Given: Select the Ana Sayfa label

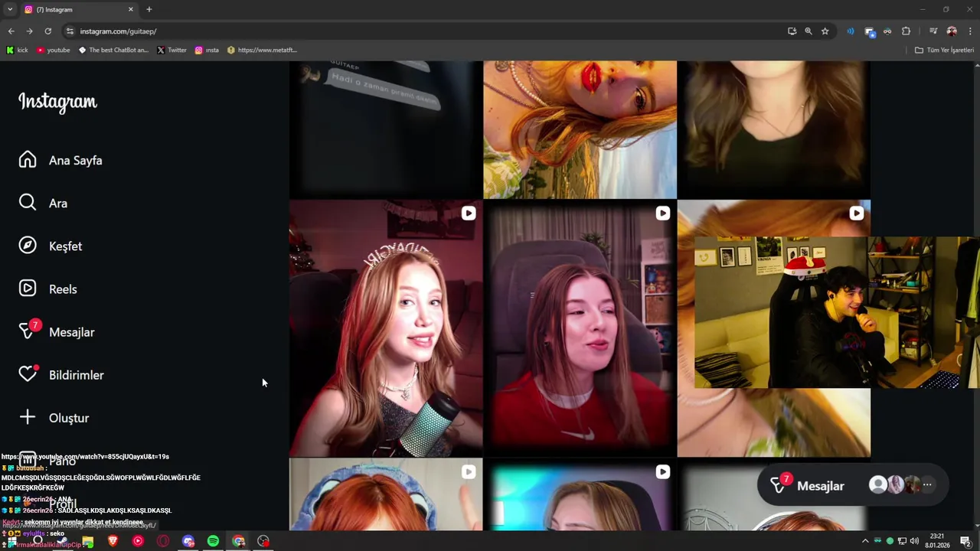Looking at the screenshot, I should [76, 161].
